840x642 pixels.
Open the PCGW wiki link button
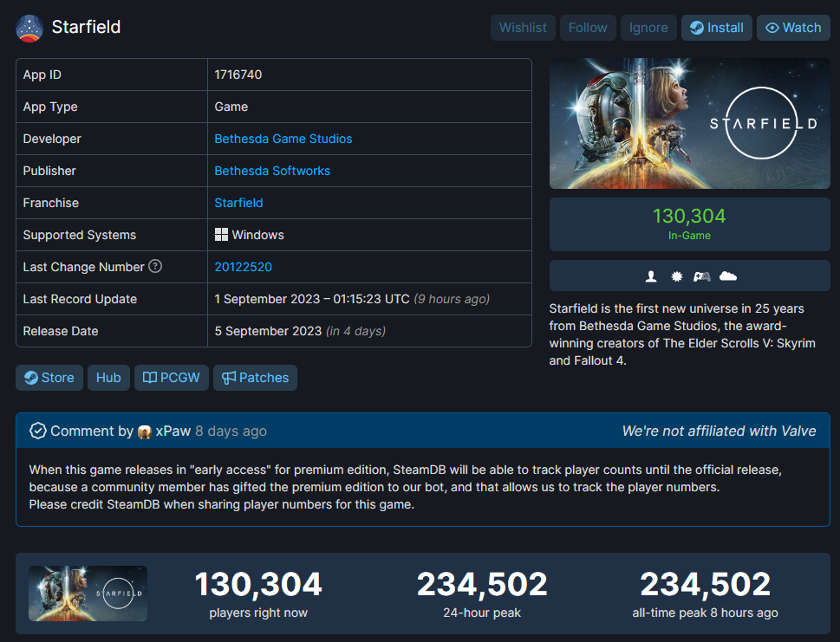point(172,378)
